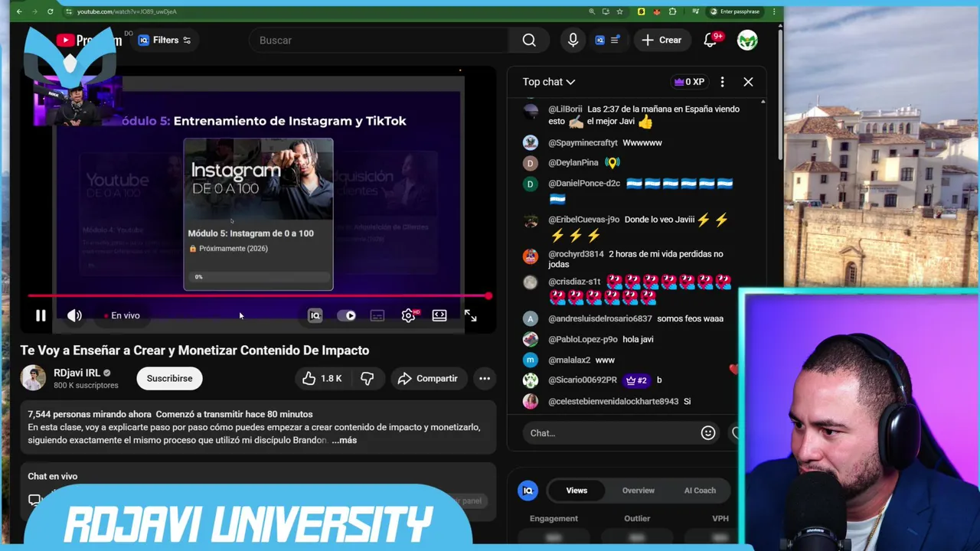Toggle subtitles in the video player
Viewport: 980px width, 551px height.
pos(377,315)
